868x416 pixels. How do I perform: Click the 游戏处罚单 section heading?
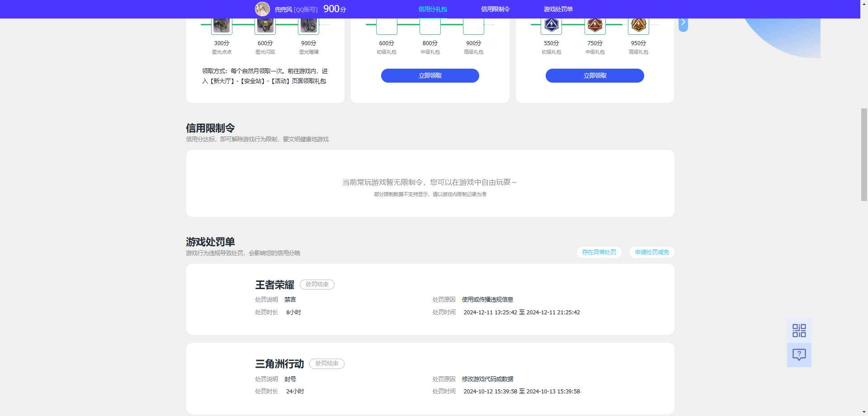tap(210, 242)
